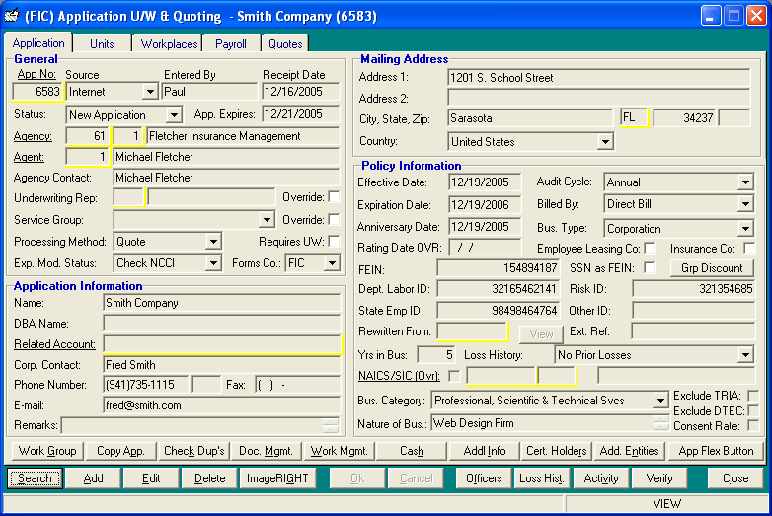Click the Yrs in Bus field

[x=436, y=355]
